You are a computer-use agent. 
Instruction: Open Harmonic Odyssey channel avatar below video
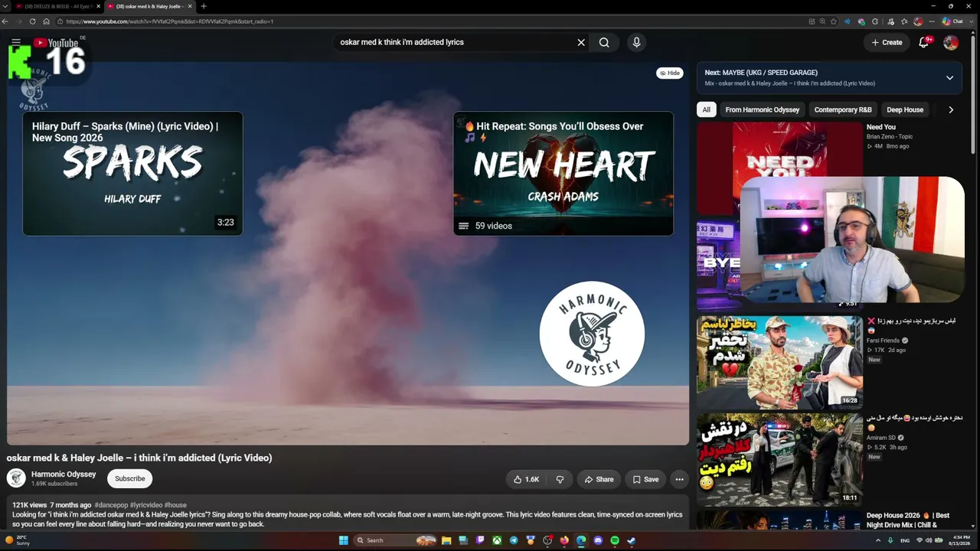pyautogui.click(x=16, y=478)
